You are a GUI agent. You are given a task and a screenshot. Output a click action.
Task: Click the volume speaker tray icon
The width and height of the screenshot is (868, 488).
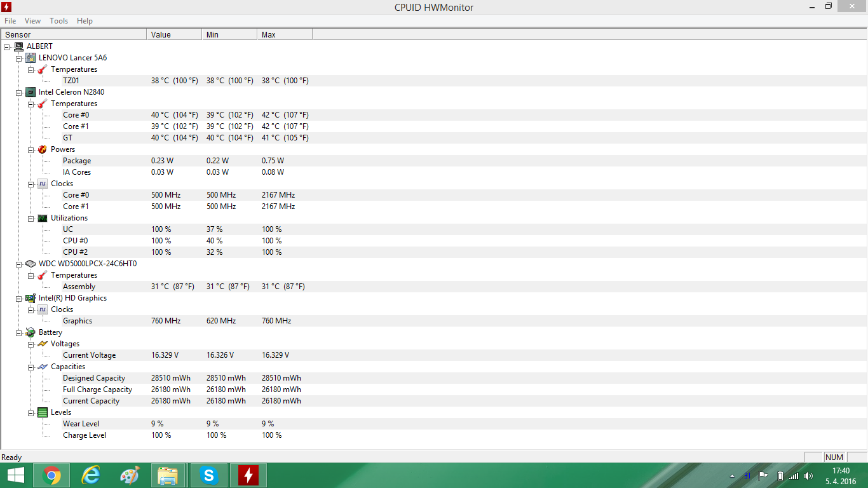coord(808,476)
